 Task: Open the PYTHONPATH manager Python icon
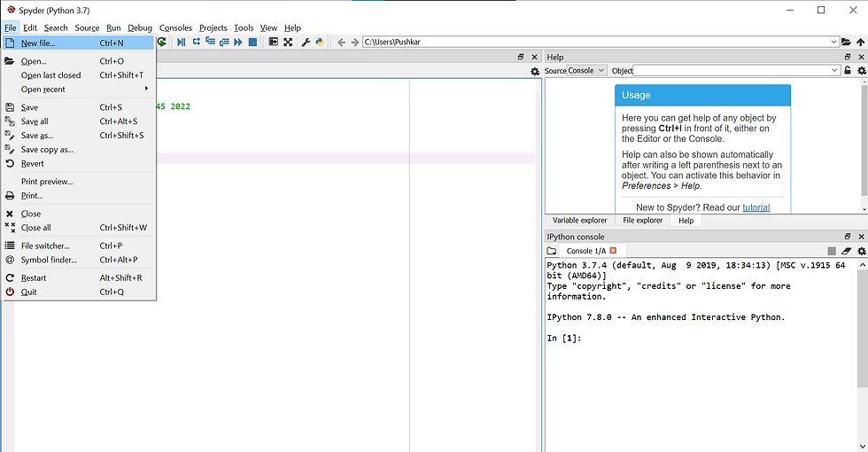(x=320, y=43)
